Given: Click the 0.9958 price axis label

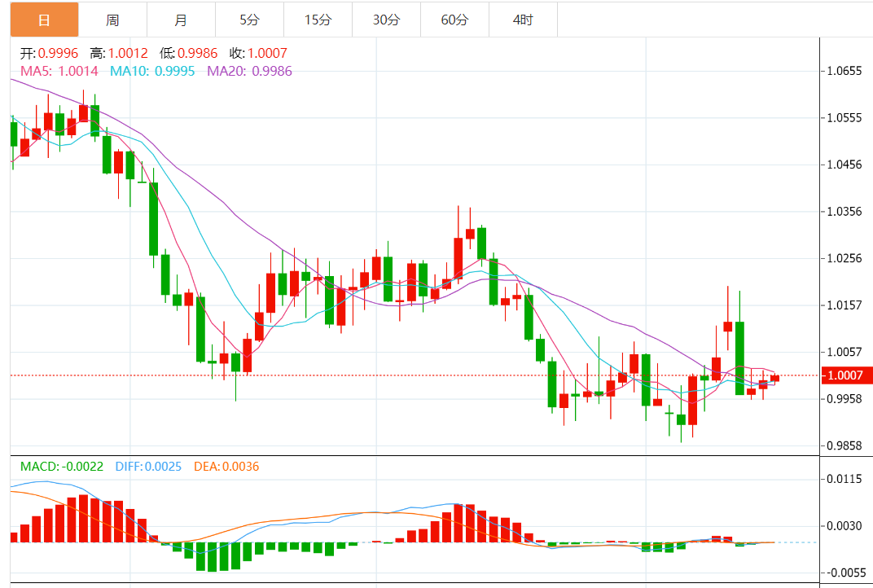Looking at the screenshot, I should coord(844,399).
